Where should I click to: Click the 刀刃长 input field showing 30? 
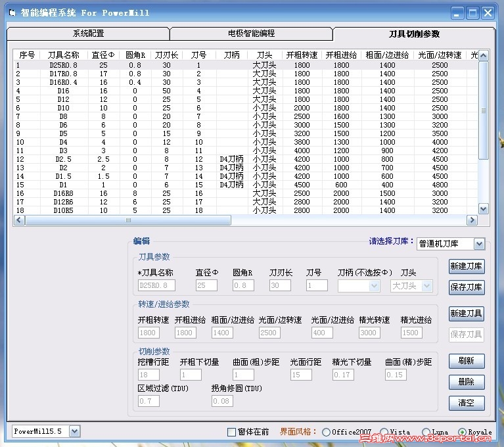point(280,285)
